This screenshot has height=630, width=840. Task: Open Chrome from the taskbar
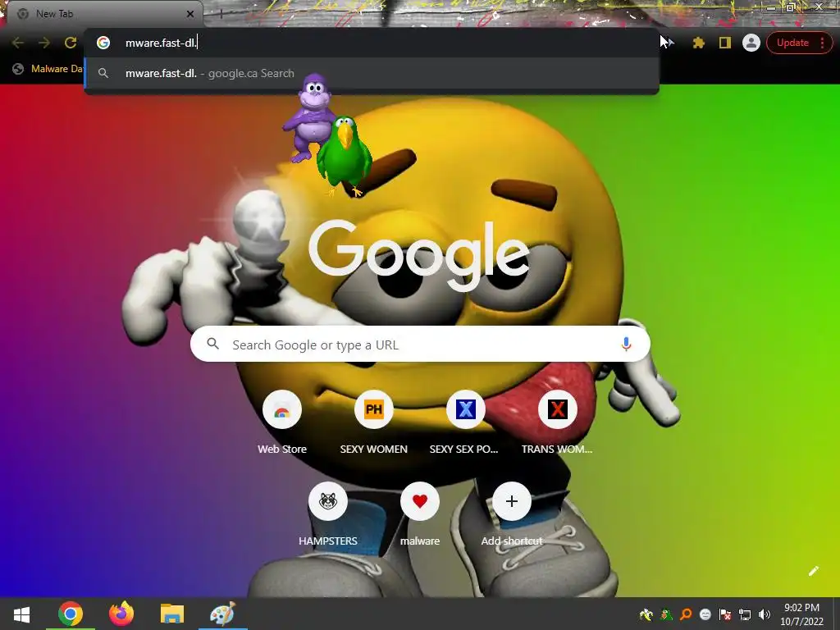71,614
